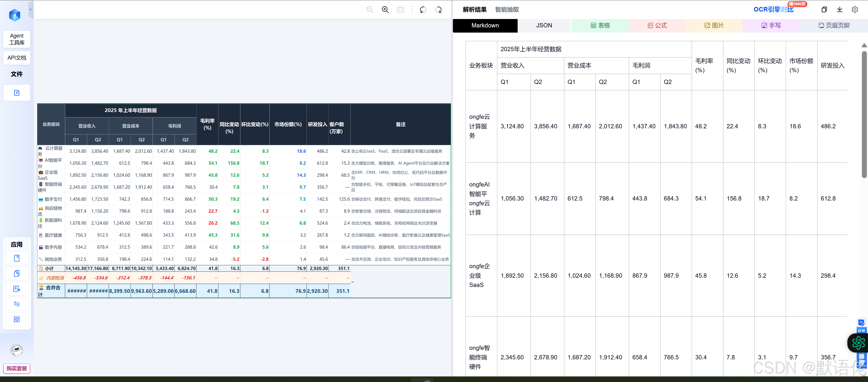
Task: Copy the parsed result
Action: (x=824, y=10)
